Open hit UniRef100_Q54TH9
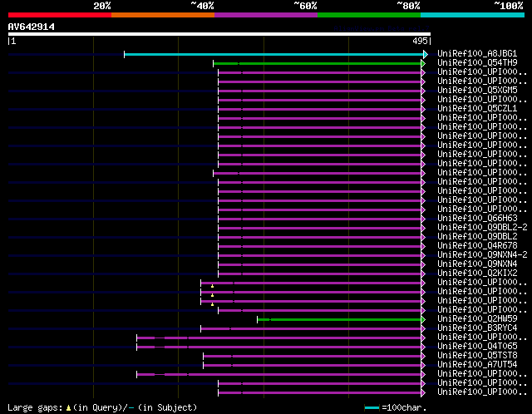The image size is (532, 414). (x=477, y=62)
